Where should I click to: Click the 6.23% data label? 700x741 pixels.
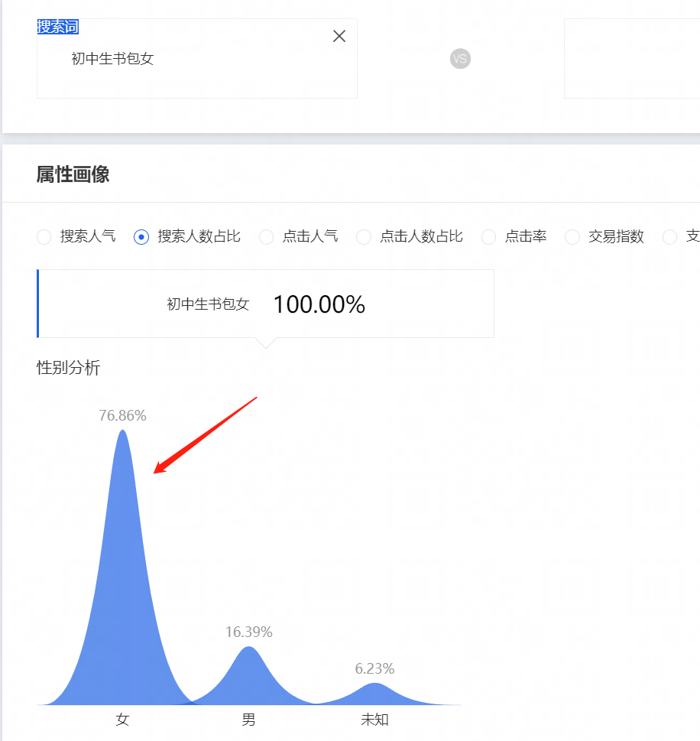(x=374, y=669)
